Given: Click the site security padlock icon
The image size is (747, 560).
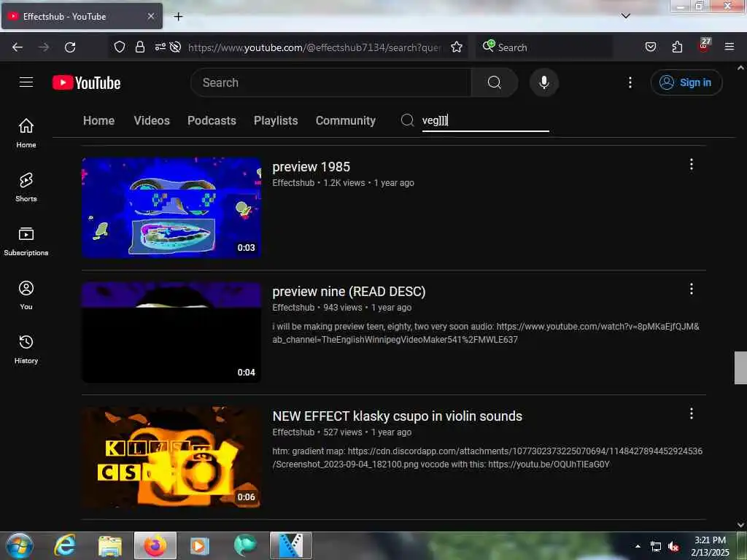Looking at the screenshot, I should coord(139,47).
